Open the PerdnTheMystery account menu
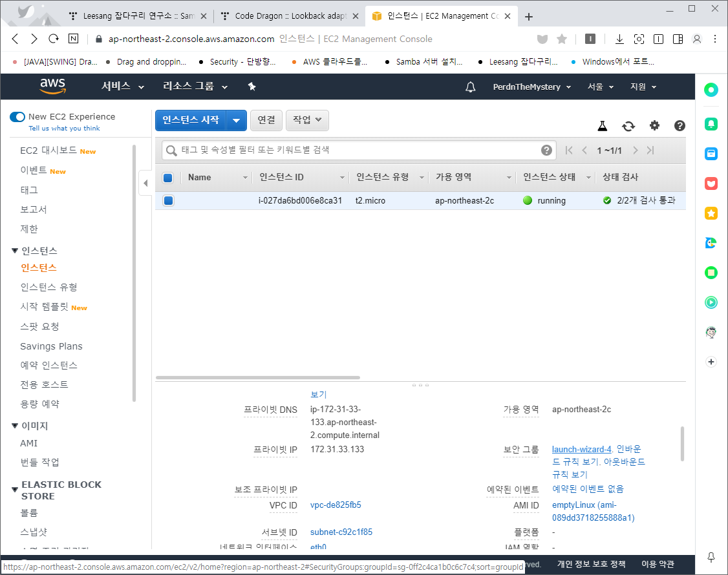 tap(532, 87)
